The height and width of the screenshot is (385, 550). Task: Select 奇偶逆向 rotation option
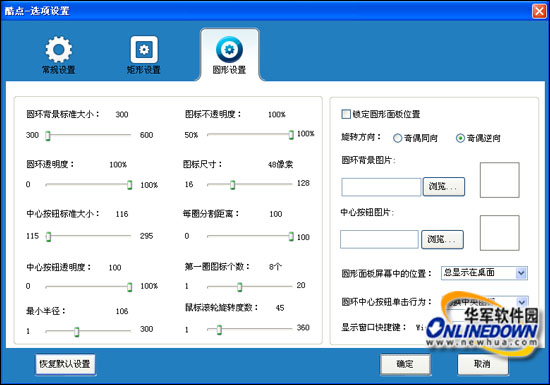[460, 138]
